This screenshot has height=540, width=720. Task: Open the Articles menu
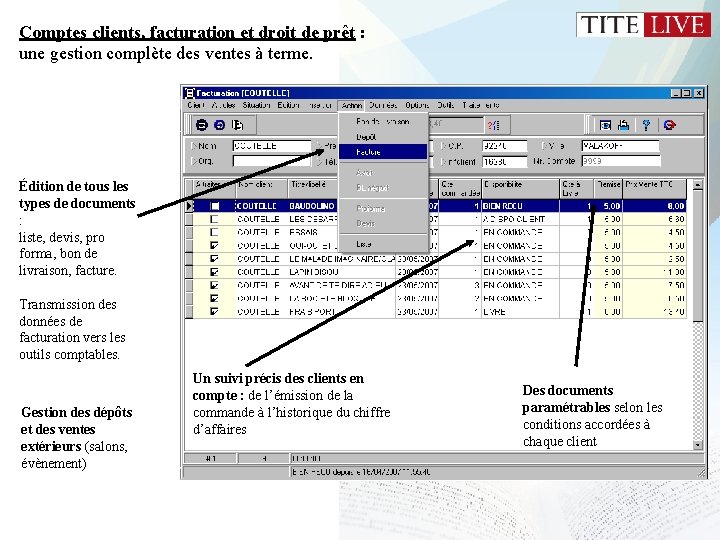223,105
